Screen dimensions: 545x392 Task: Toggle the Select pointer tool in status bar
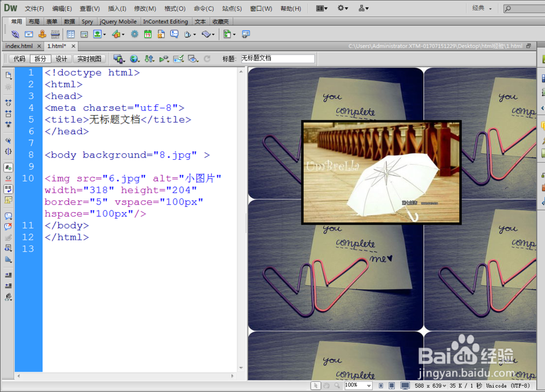click(x=316, y=385)
